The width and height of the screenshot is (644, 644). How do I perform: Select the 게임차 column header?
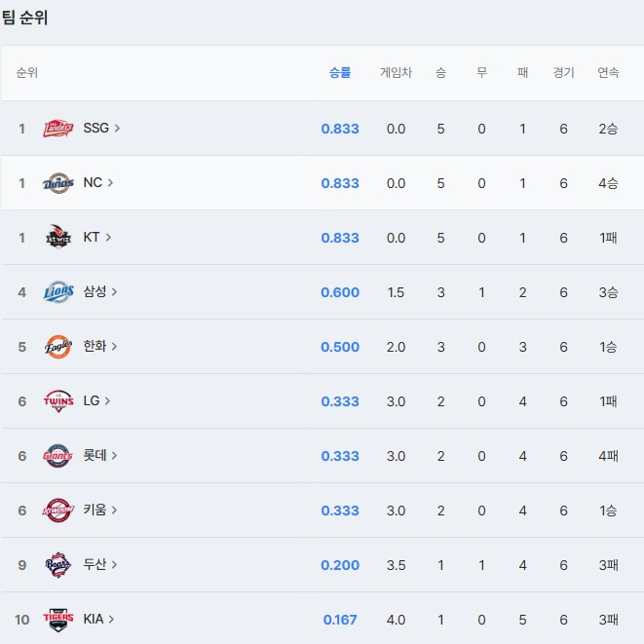(x=396, y=73)
